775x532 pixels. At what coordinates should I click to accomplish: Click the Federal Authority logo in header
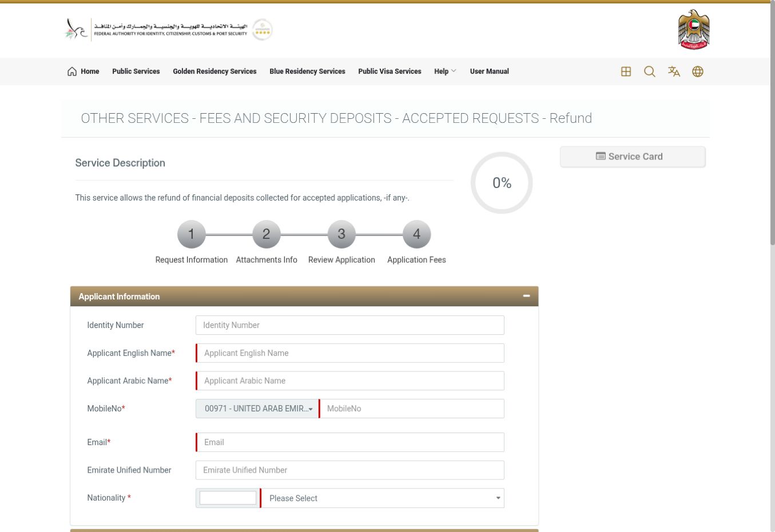[x=156, y=29]
